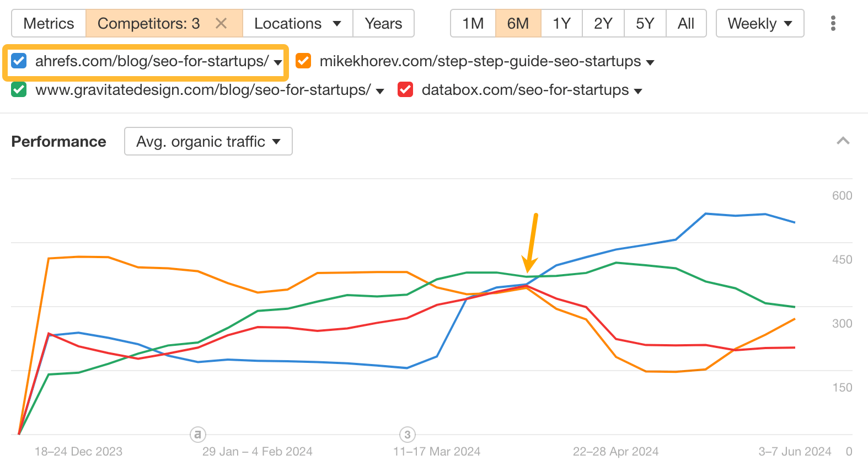Collapse the Performance section chevron
The height and width of the screenshot is (471, 868).
(843, 141)
